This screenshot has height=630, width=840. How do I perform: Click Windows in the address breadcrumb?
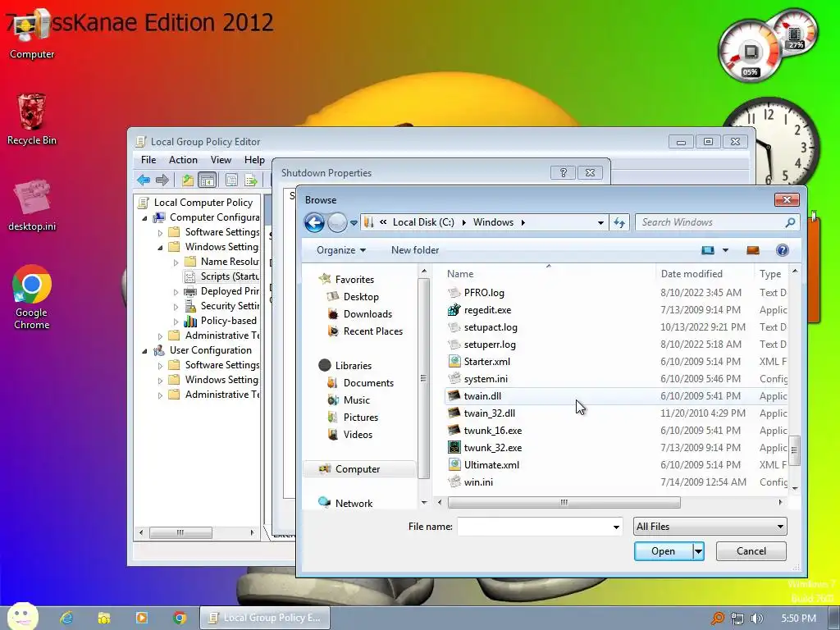493,222
